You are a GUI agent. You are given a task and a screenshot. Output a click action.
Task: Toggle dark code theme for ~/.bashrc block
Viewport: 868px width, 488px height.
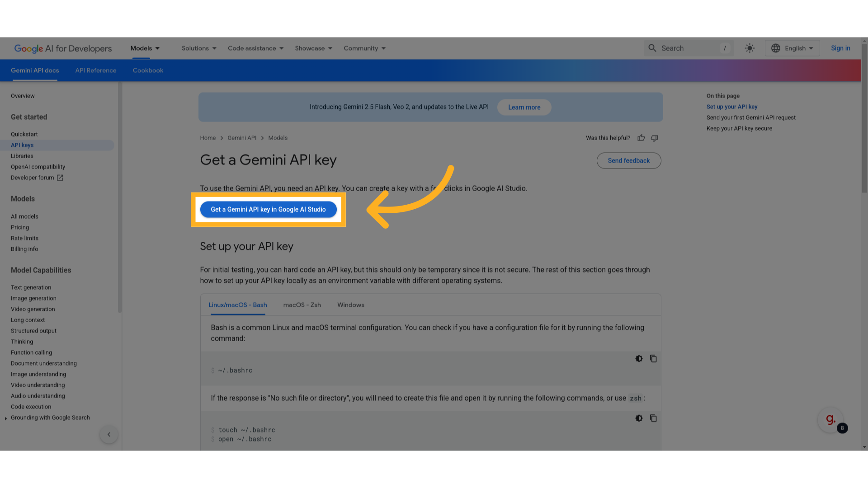coord(639,358)
